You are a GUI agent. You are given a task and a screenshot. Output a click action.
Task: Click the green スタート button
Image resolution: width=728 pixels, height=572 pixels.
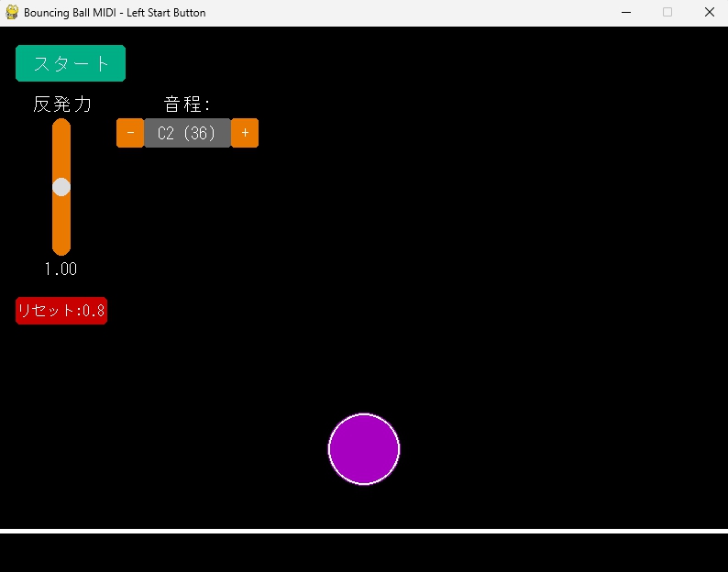pyautogui.click(x=71, y=63)
